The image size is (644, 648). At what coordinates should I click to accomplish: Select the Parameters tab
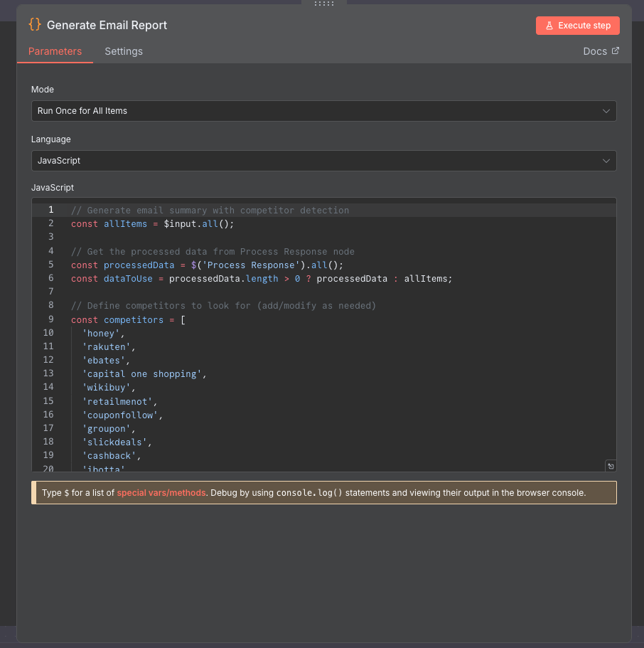tap(55, 51)
